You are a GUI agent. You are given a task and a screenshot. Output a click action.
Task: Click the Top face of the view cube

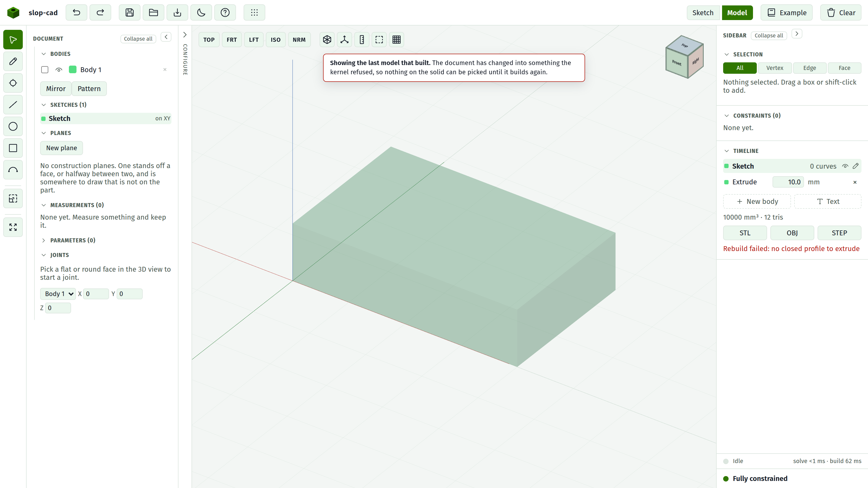pos(684,45)
